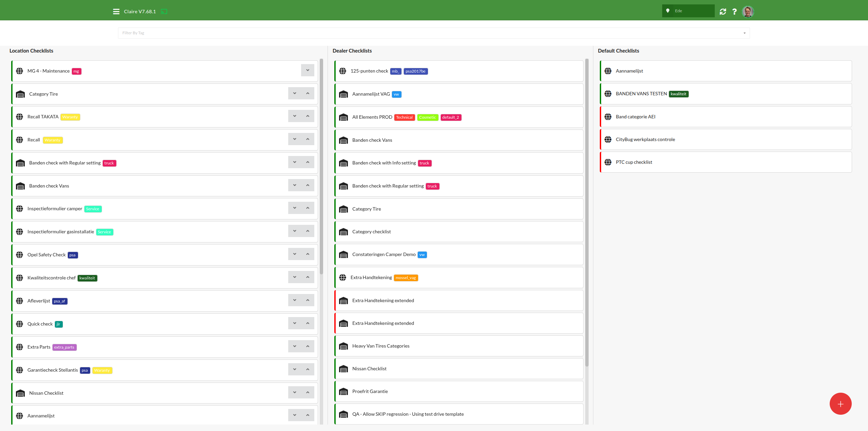The image size is (868, 431).
Task: Click the kwaliteit tag on Kwaliteitscontrole chef
Action: pos(87,278)
